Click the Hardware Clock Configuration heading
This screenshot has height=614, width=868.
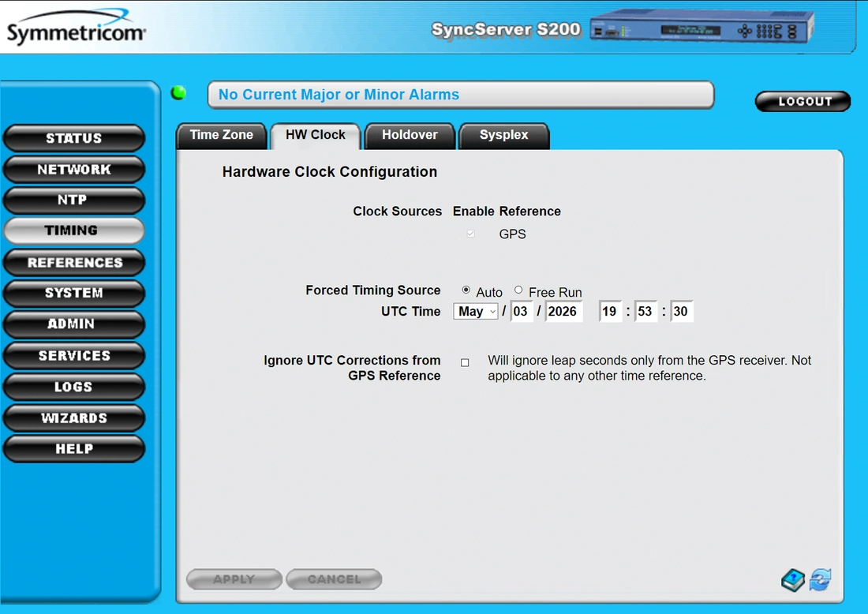point(330,171)
